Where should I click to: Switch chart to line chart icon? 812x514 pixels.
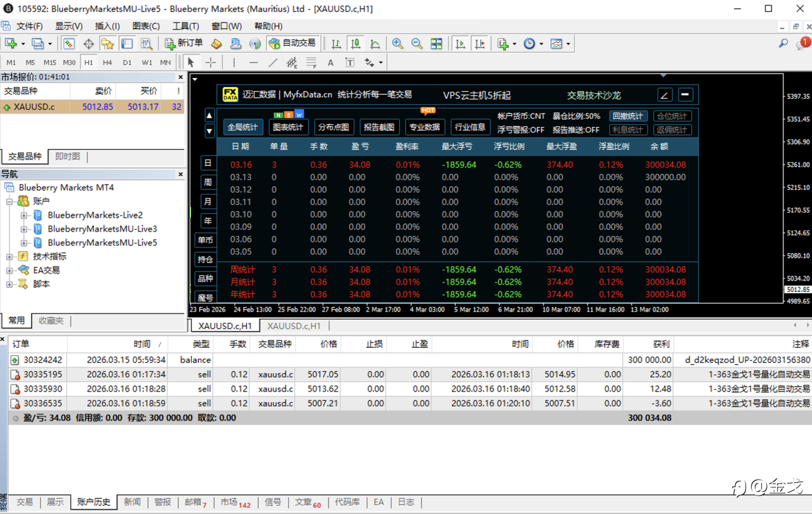pos(375,44)
